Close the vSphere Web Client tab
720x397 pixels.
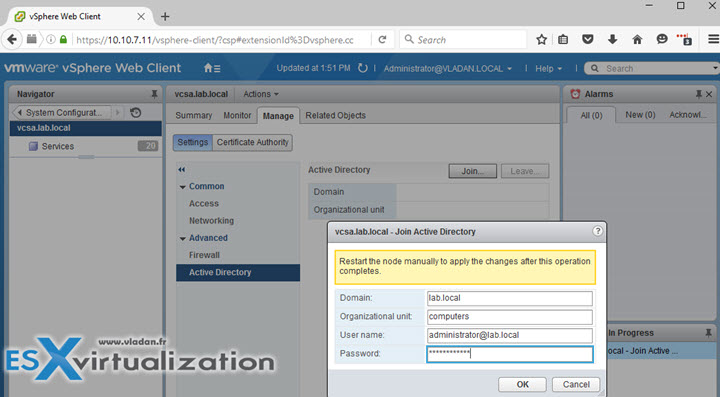tap(141, 17)
